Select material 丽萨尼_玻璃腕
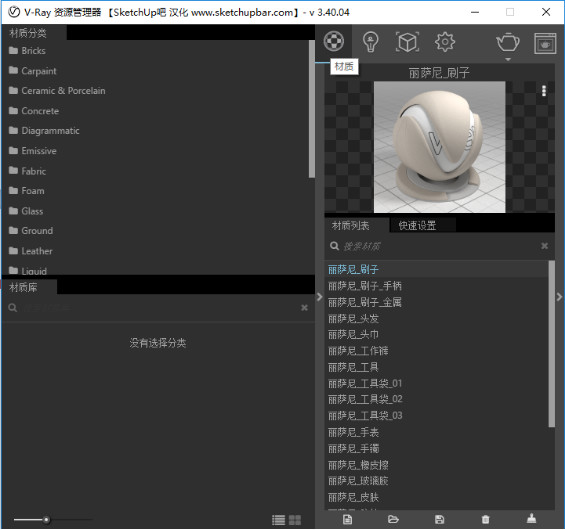Viewport: 565px width, 530px height. [x=436, y=481]
